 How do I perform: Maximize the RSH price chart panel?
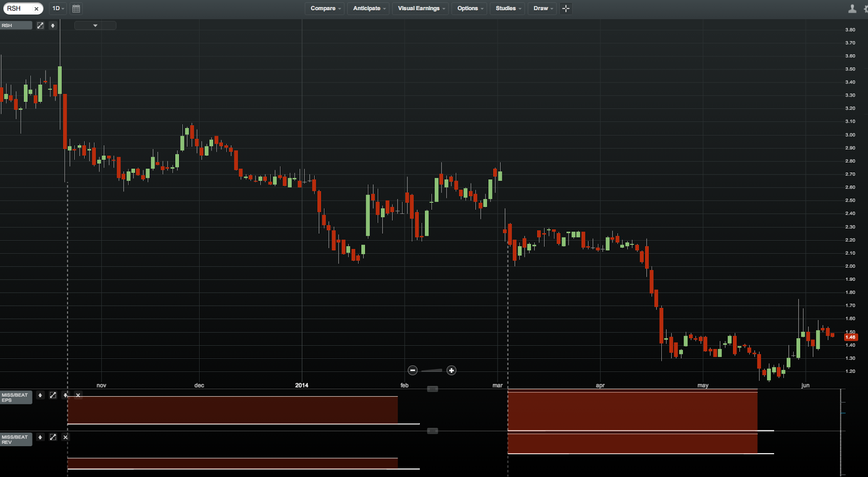click(40, 25)
